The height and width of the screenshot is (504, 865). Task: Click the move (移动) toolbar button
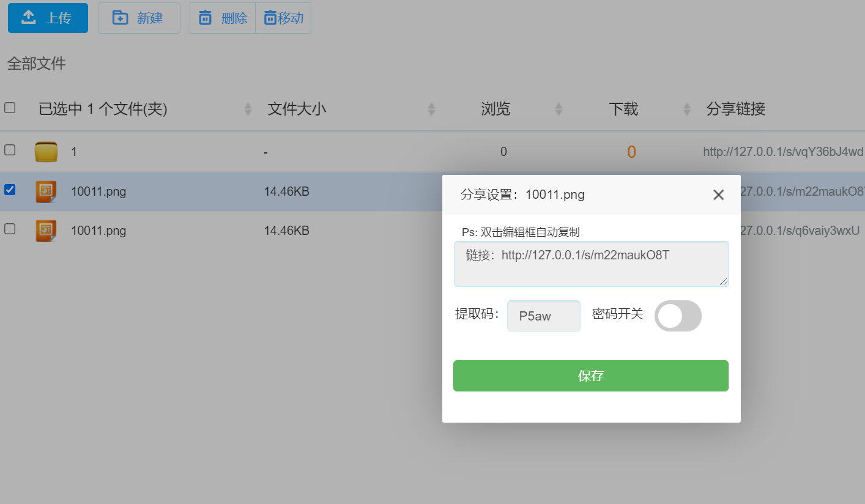pos(283,18)
